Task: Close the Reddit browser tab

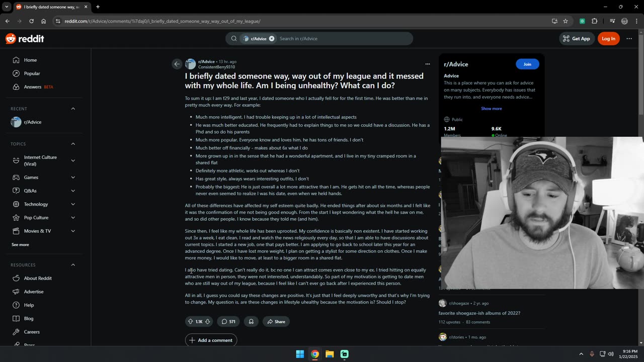Action: pos(86,7)
